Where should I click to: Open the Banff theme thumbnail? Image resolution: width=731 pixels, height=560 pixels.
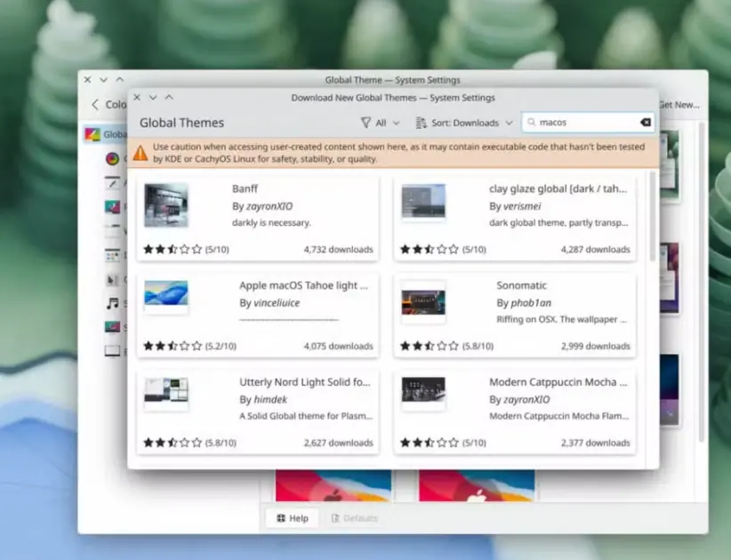[x=166, y=205]
